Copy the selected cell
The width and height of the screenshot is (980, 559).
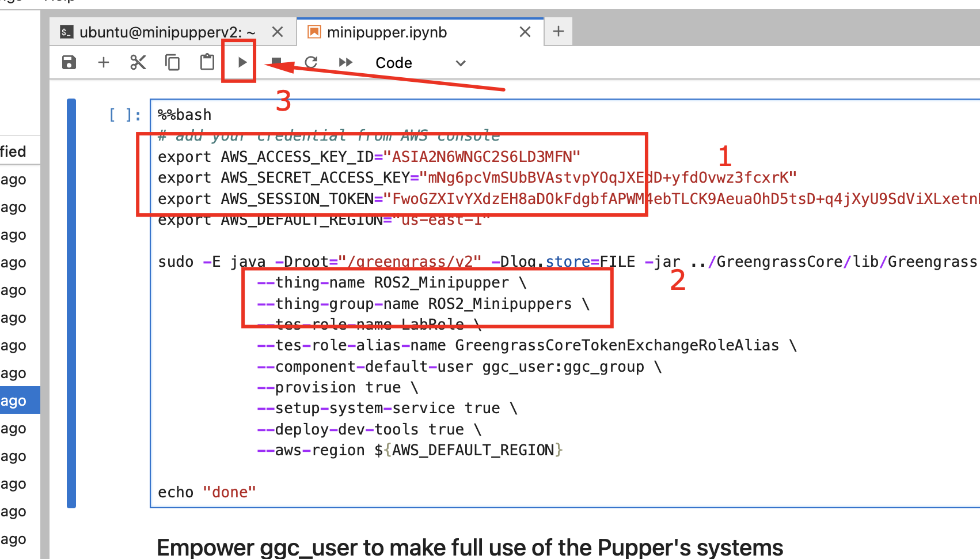coord(172,62)
